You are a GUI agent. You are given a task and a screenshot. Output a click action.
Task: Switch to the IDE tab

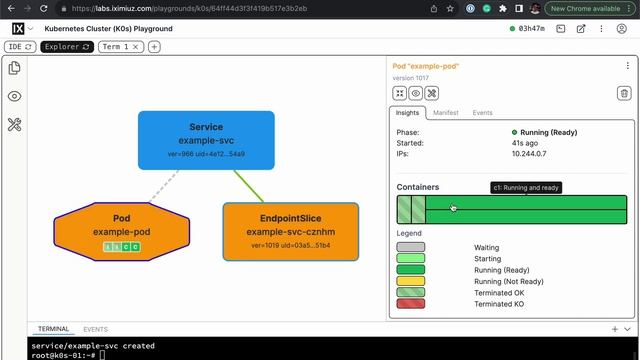tap(20, 47)
